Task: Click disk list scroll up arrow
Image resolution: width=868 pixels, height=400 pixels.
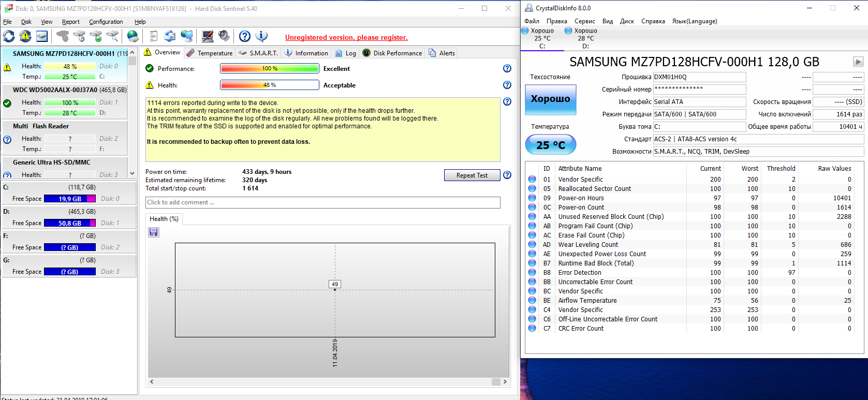Action: click(x=133, y=52)
